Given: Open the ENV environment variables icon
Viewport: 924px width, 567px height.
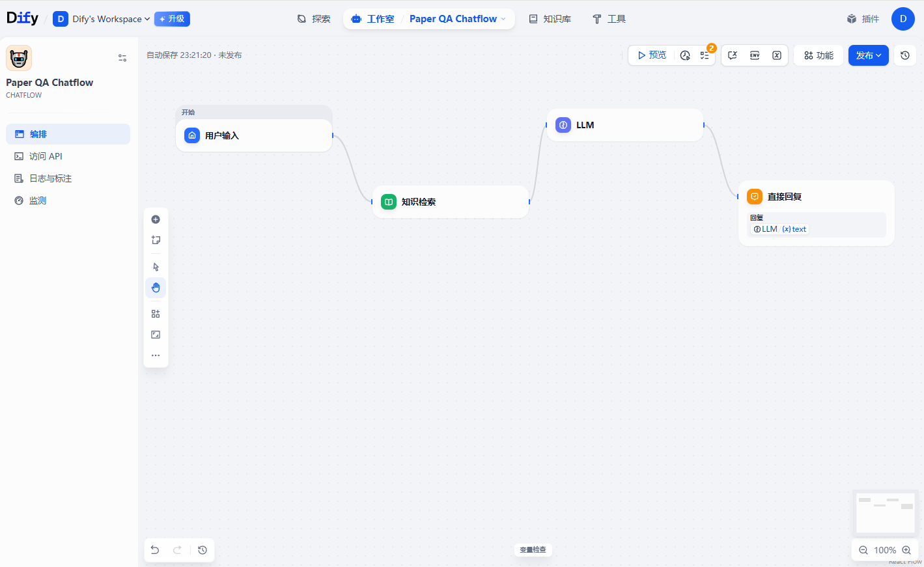Looking at the screenshot, I should 755,55.
